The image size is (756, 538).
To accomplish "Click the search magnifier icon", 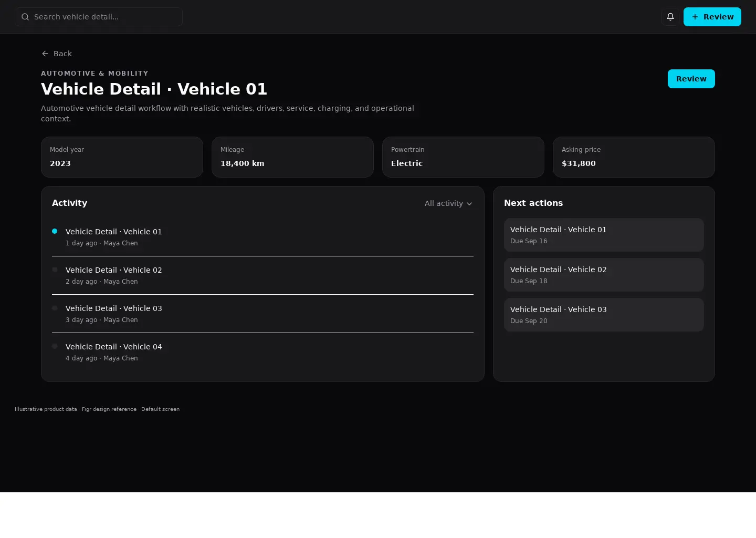I will (25, 17).
